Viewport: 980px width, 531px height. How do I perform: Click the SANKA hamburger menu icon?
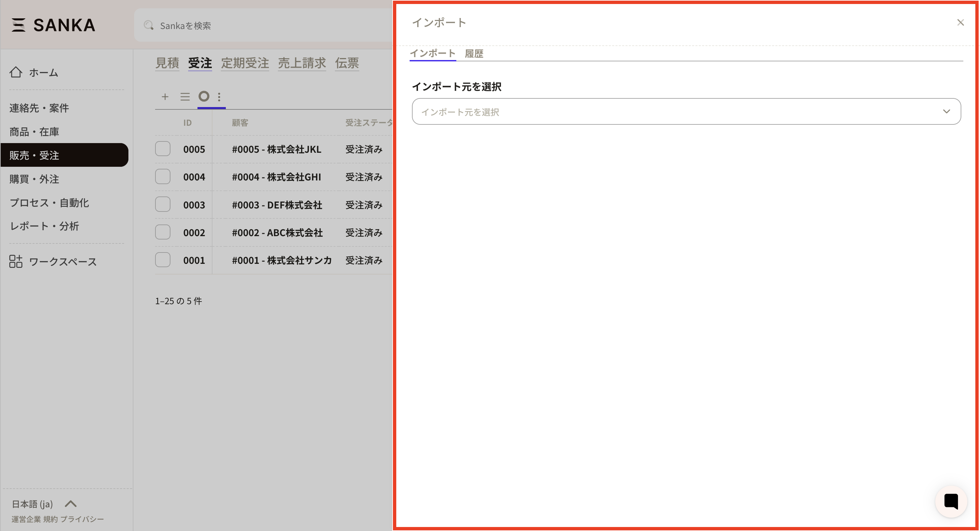[x=18, y=25]
